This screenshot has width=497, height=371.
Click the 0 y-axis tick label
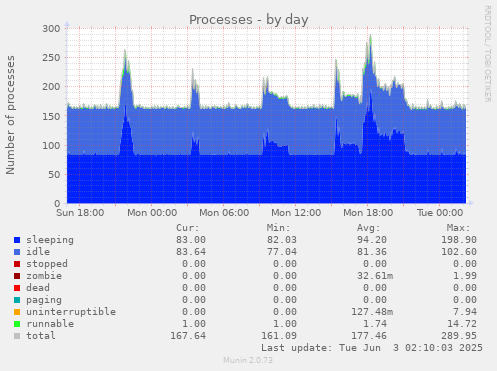(57, 203)
